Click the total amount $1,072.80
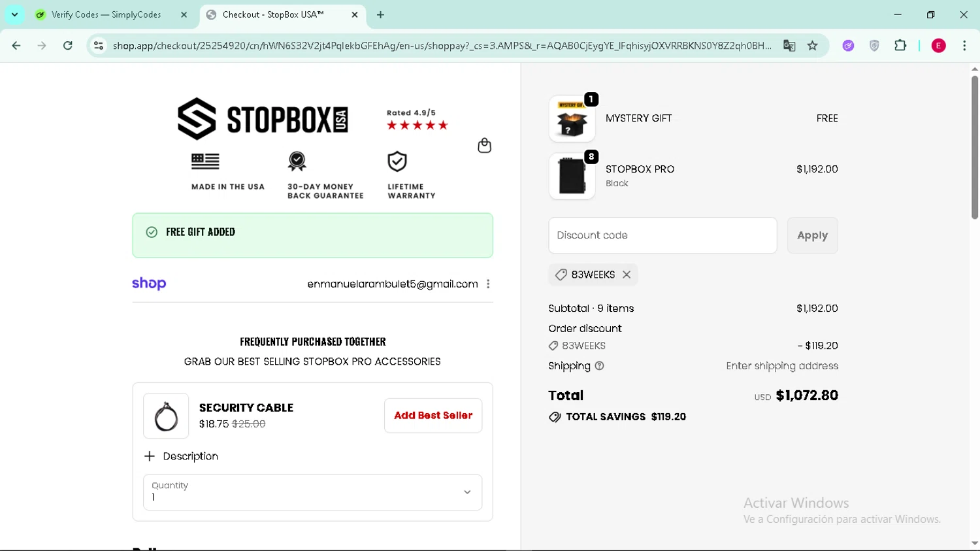 807,395
